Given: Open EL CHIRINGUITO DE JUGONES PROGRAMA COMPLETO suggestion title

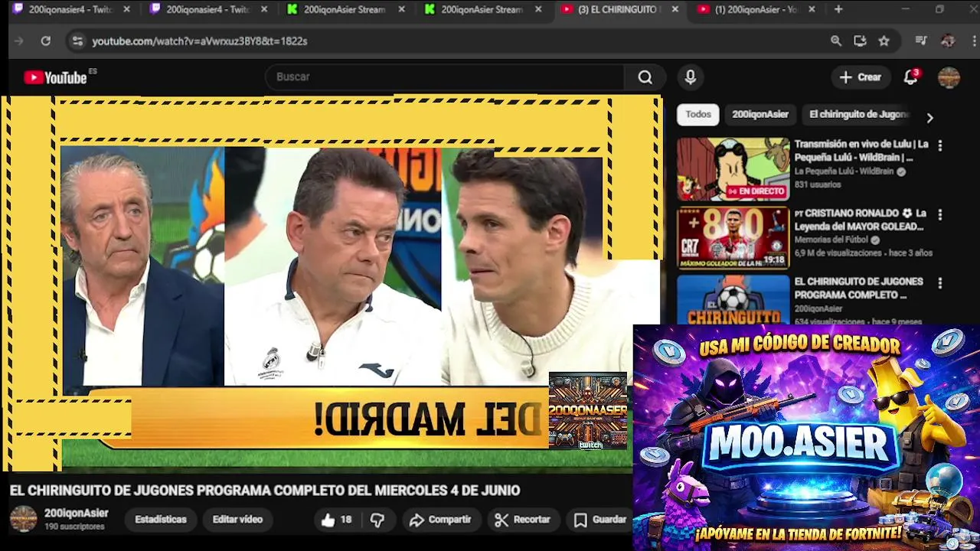Looking at the screenshot, I should click(858, 289).
